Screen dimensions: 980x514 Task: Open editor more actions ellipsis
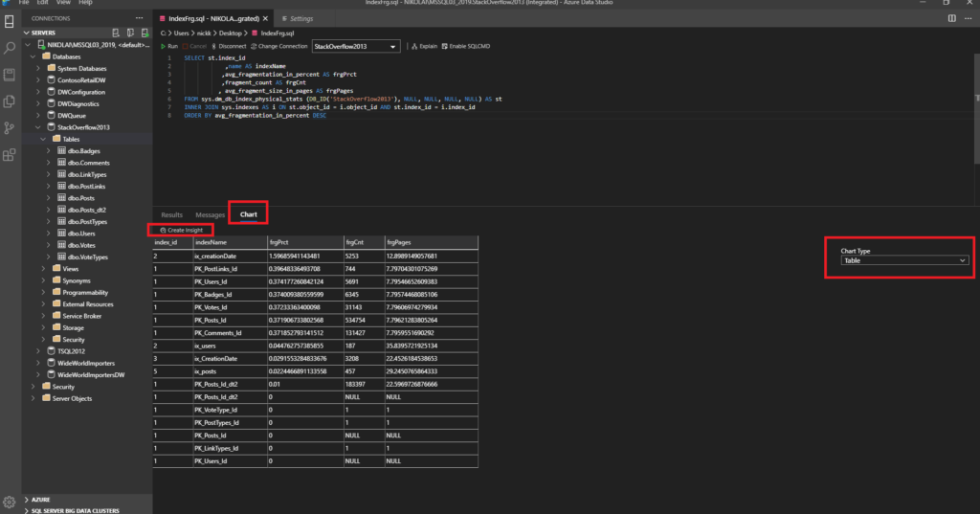click(968, 18)
